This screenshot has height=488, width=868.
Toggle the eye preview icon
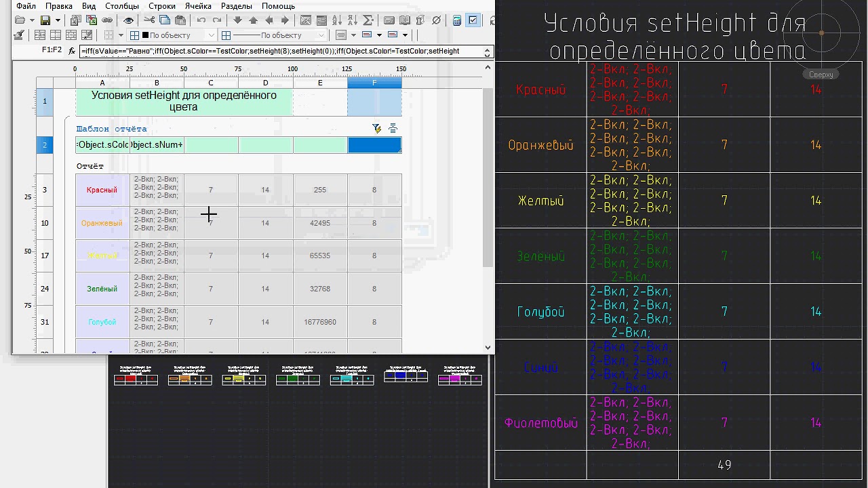(128, 20)
